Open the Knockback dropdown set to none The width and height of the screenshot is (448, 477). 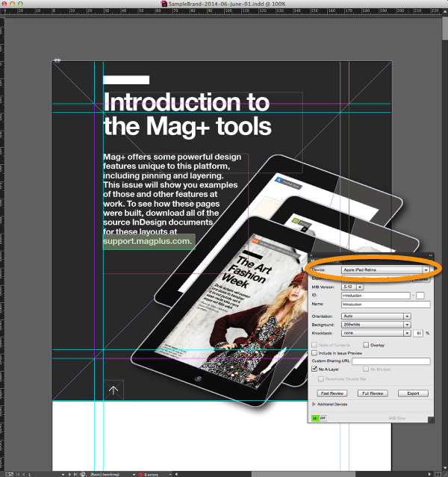click(376, 333)
